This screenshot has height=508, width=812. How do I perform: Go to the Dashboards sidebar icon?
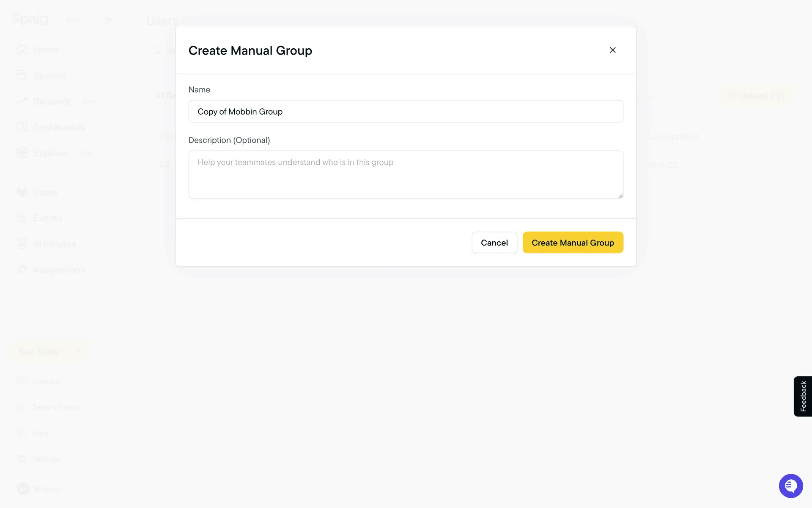point(22,127)
